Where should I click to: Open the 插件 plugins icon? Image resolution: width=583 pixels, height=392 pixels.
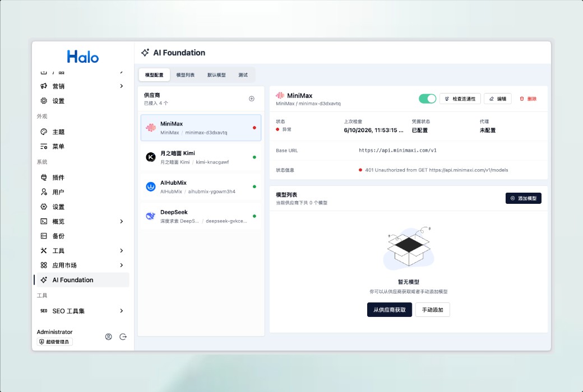tap(44, 177)
